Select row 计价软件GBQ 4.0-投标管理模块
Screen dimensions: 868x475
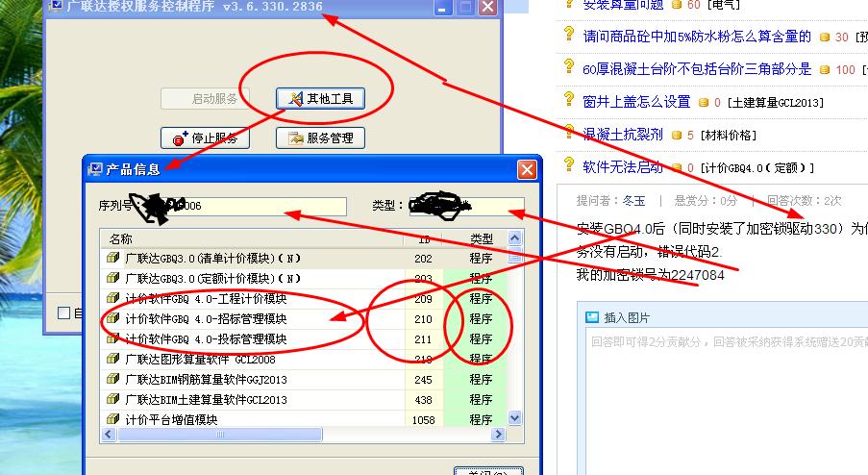click(x=305, y=338)
